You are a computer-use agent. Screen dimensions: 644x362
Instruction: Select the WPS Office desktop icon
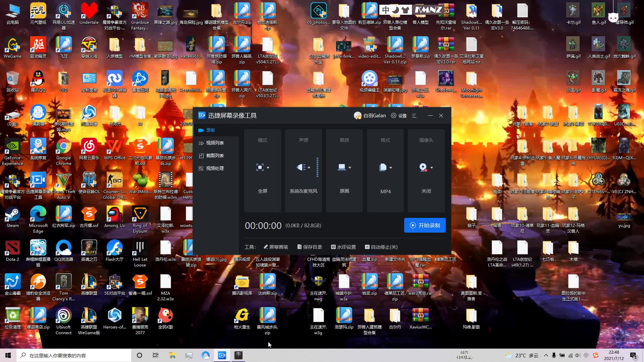tap(115, 149)
